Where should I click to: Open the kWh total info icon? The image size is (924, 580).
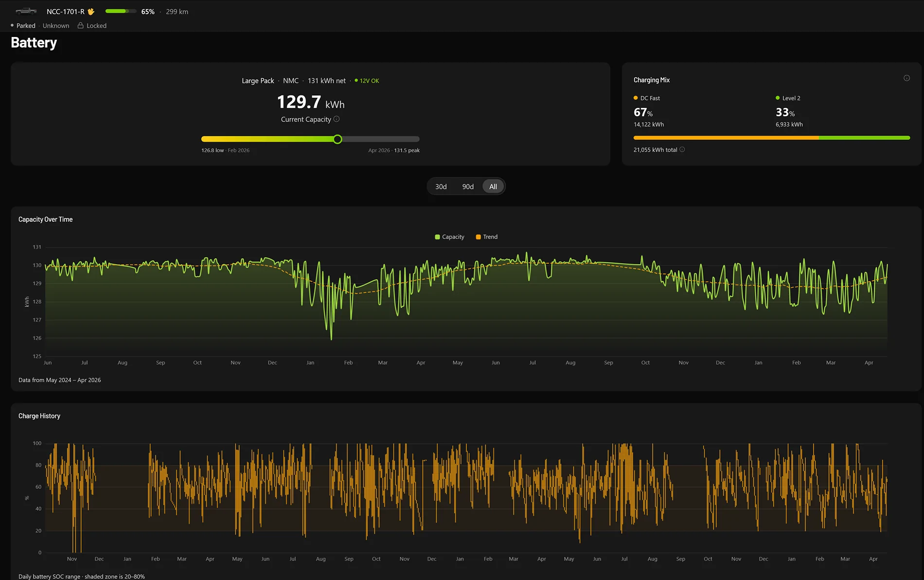[682, 149]
